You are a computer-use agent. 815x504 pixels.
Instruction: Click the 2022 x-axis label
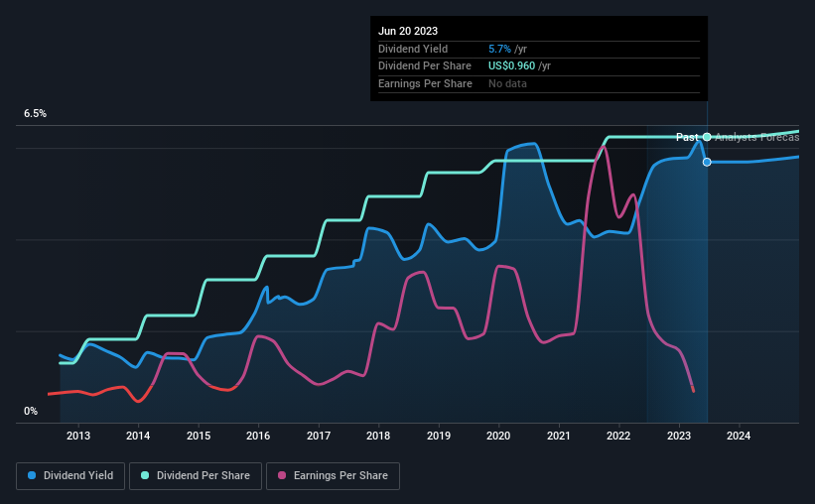click(618, 436)
